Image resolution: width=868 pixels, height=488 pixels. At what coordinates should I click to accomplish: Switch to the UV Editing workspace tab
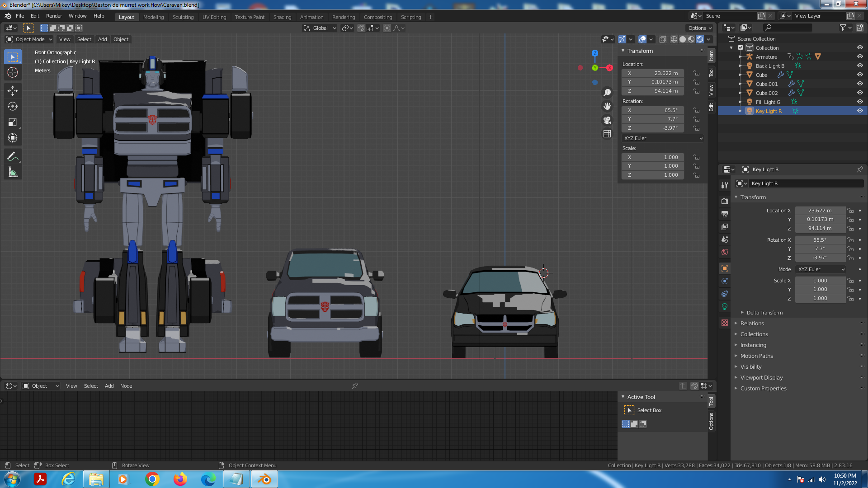214,17
